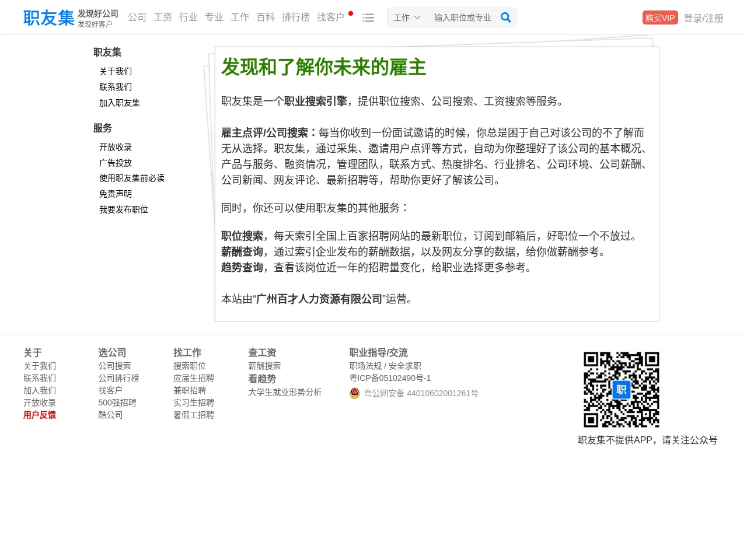The height and width of the screenshot is (560, 747).
Task: Open footer 薪酬搜索 link
Action: pyautogui.click(x=264, y=366)
